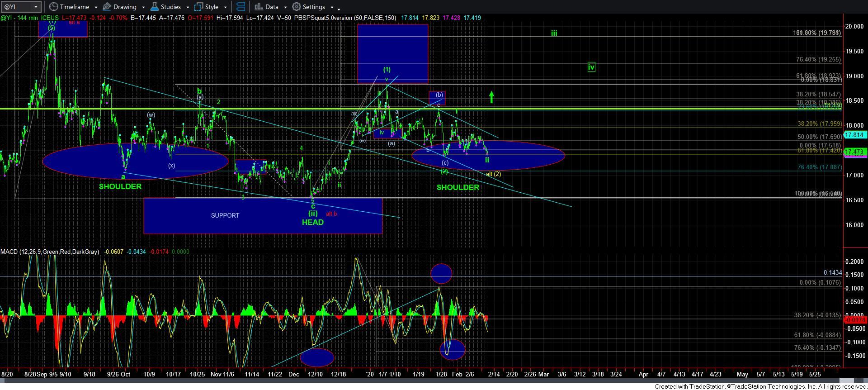This screenshot has width=868, height=390.
Task: Click the 17.814 price tag on axis
Action: point(855,135)
